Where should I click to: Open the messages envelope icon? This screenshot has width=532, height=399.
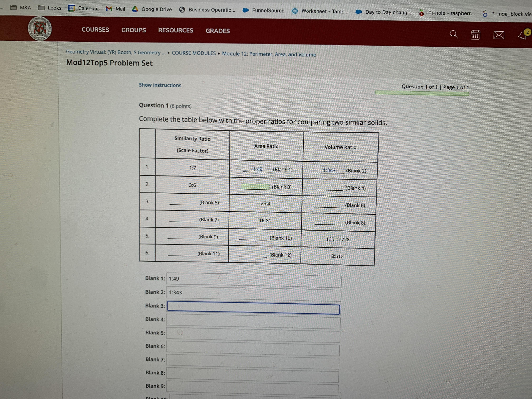499,35
